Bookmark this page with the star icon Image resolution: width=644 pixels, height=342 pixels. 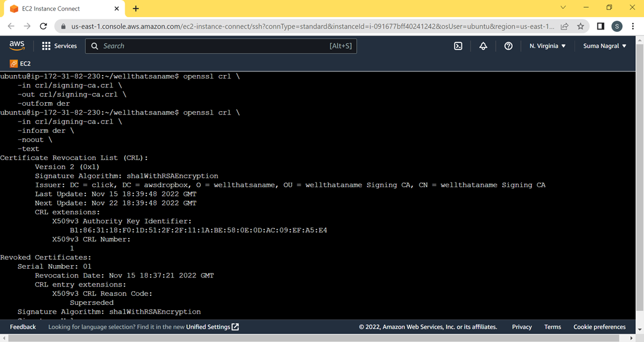tap(580, 27)
